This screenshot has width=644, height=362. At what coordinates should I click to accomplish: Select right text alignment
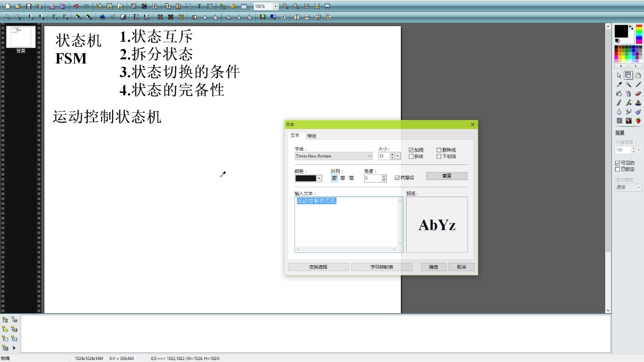[x=351, y=178]
